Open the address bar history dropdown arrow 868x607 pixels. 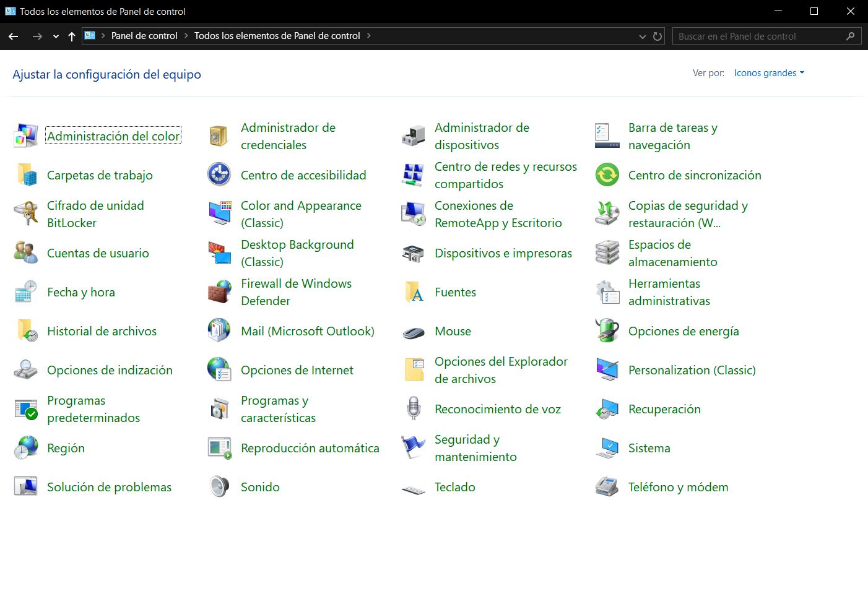(642, 37)
